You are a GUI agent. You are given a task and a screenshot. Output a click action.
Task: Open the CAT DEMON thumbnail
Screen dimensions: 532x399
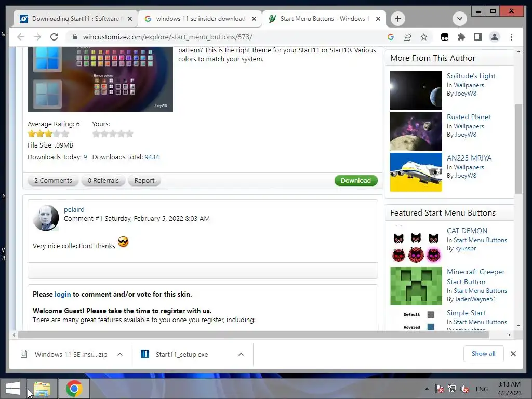pos(416,245)
